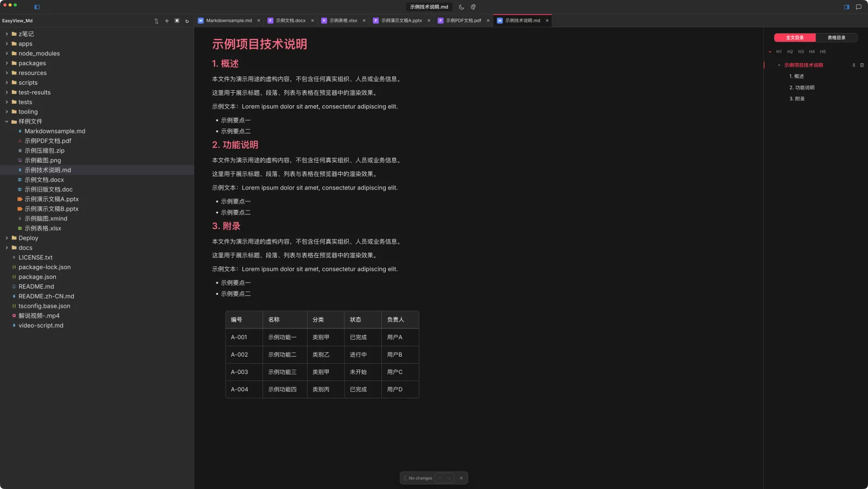Expand the node_modules folder
The height and width of the screenshot is (489, 868).
7,54
